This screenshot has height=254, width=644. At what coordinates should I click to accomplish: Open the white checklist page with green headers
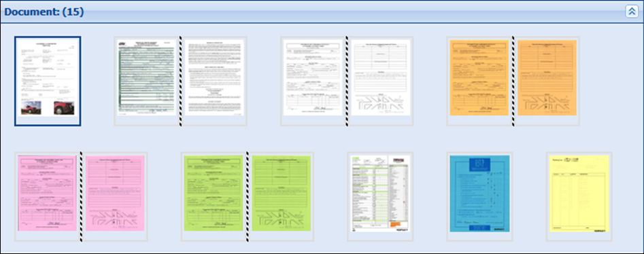[380, 194]
